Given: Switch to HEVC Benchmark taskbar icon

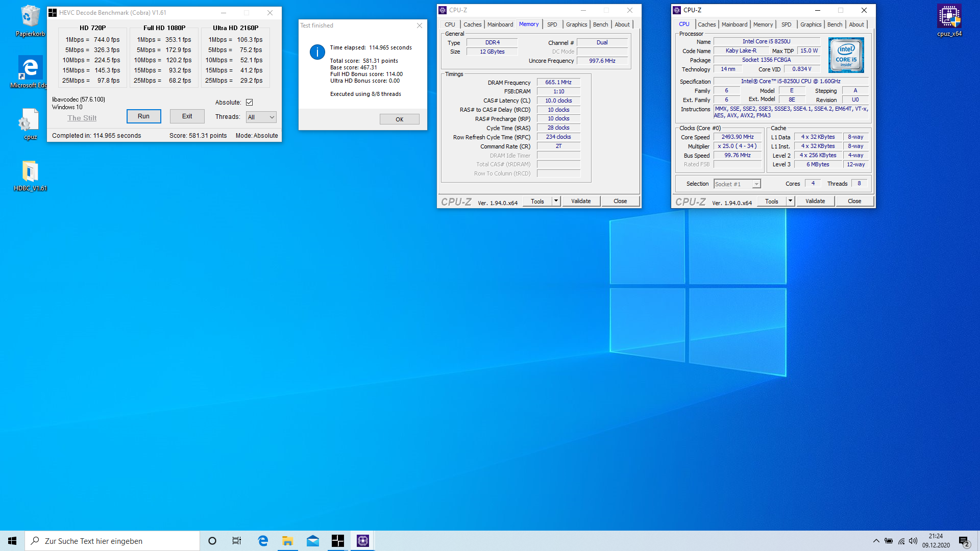Looking at the screenshot, I should coord(338,541).
